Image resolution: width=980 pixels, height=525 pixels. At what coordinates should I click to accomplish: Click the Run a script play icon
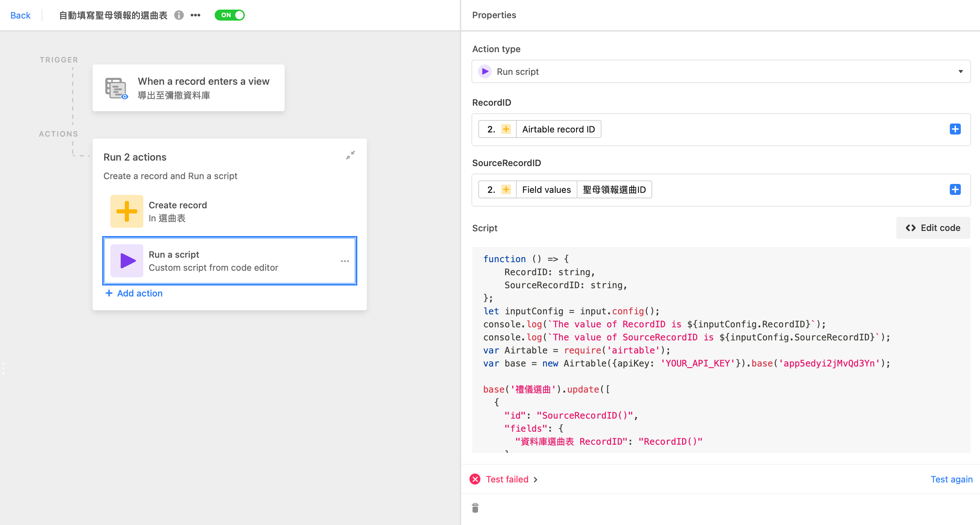pyautogui.click(x=127, y=261)
